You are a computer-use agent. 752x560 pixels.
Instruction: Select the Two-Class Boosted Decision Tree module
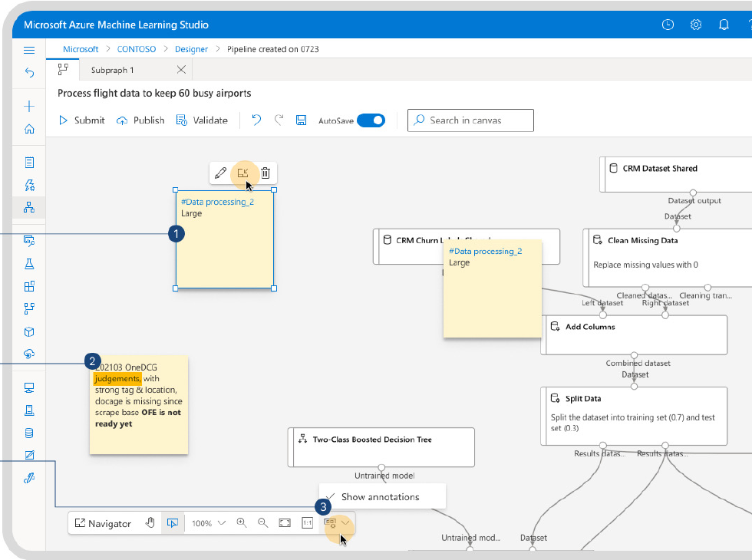[x=381, y=447]
